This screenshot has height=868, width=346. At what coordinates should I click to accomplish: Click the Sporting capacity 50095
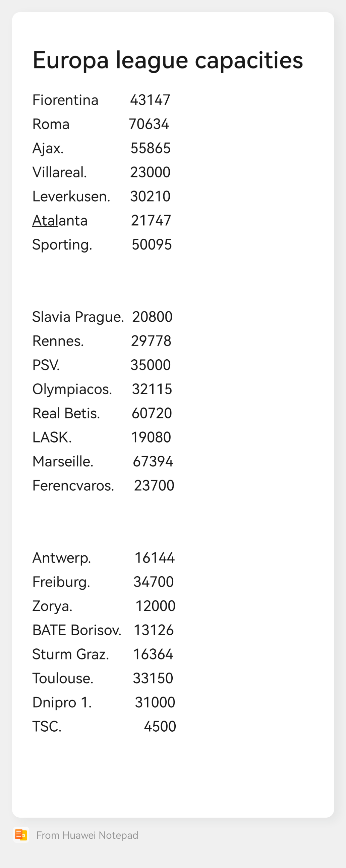(x=152, y=245)
